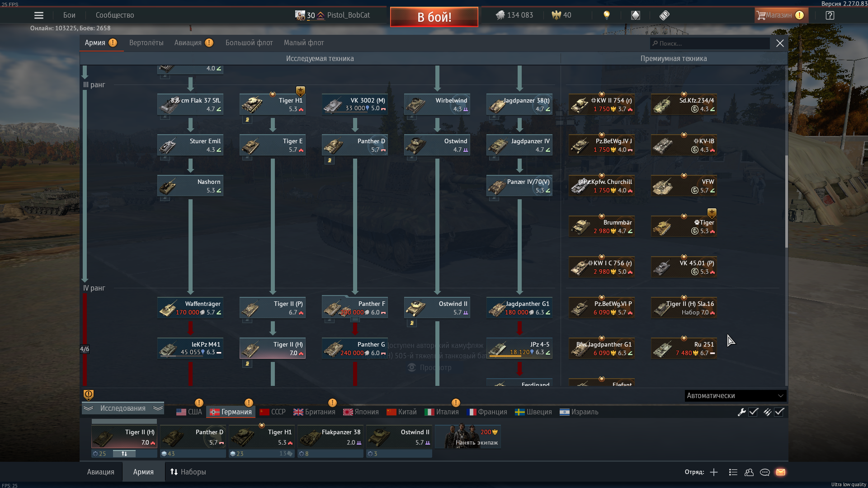
Task: Switch to bottom Авиация hangar tab
Action: tap(101, 472)
